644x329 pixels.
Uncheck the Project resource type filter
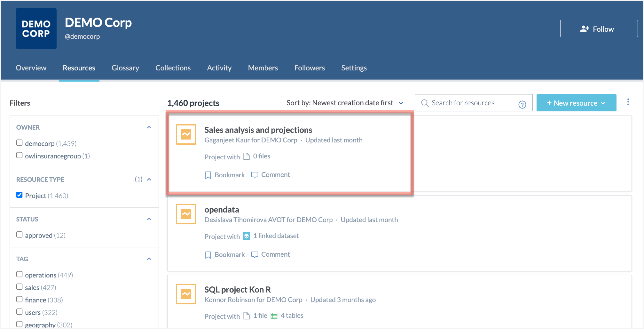point(20,195)
